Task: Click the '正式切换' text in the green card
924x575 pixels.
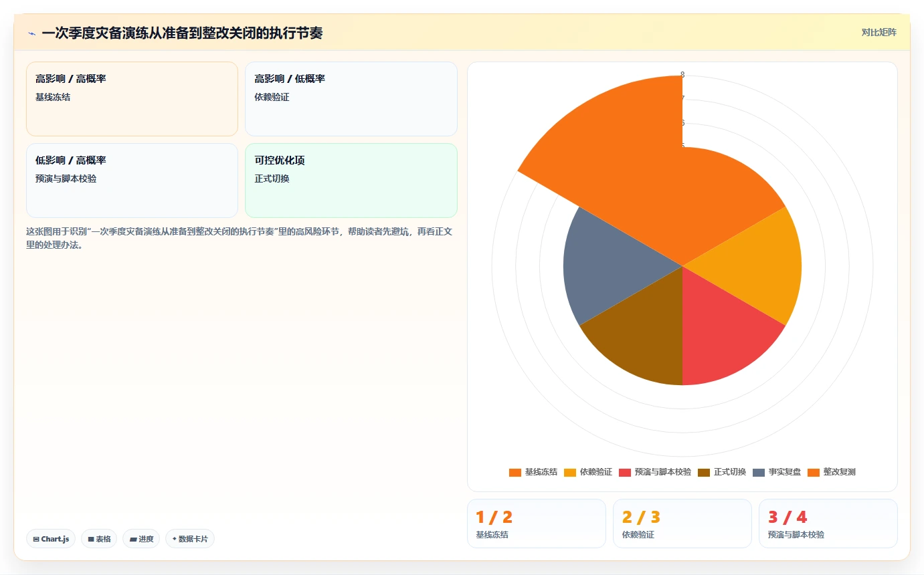Action: 272,179
